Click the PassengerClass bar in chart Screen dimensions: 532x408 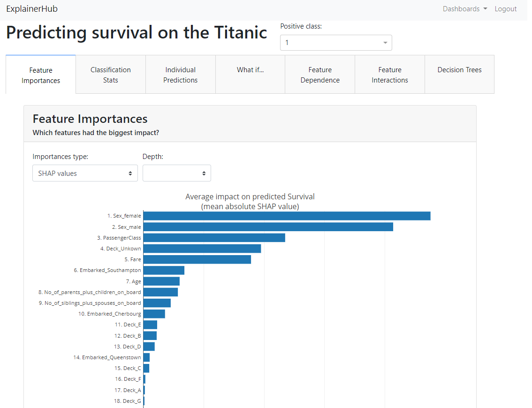pyautogui.click(x=214, y=238)
